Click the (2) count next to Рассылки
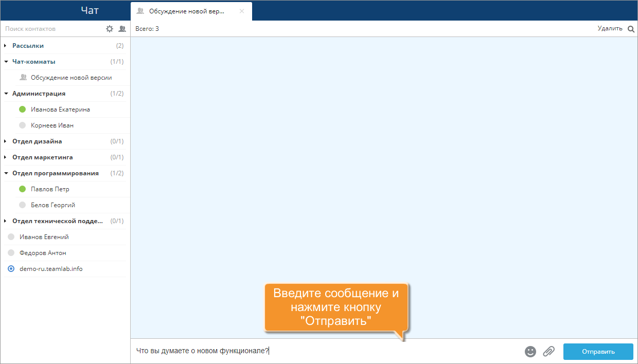This screenshot has width=638, height=364. (120, 46)
